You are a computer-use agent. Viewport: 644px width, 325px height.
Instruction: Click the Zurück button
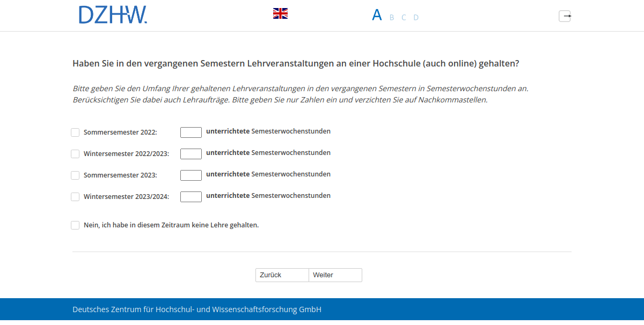tap(282, 275)
